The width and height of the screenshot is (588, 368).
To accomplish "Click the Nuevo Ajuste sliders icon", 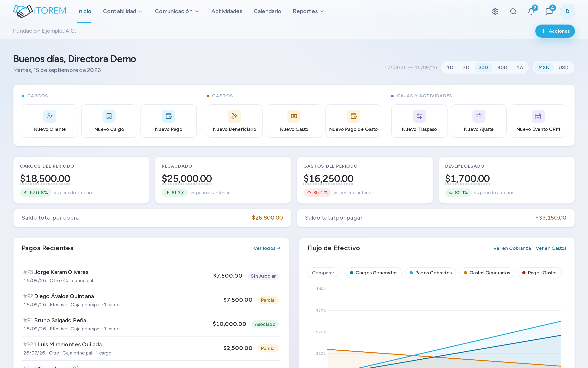I will click(x=479, y=116).
